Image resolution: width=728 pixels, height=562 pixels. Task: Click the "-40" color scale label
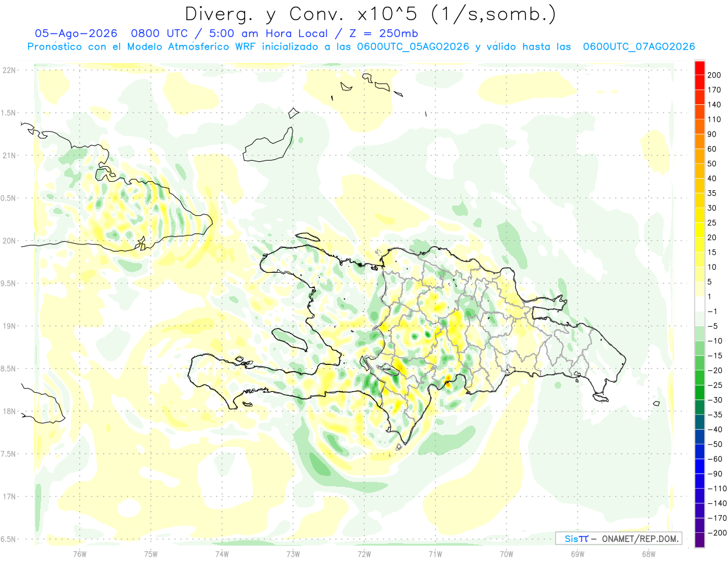click(x=714, y=430)
